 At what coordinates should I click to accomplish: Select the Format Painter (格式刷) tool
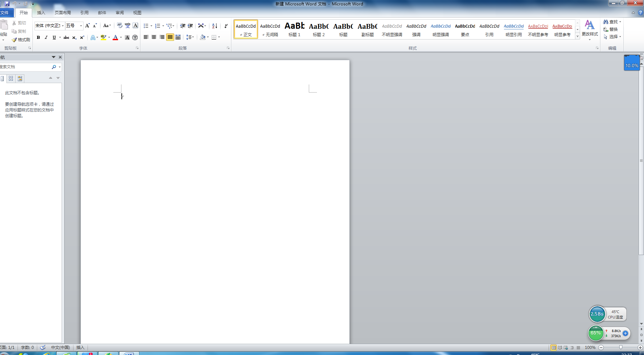tap(21, 40)
